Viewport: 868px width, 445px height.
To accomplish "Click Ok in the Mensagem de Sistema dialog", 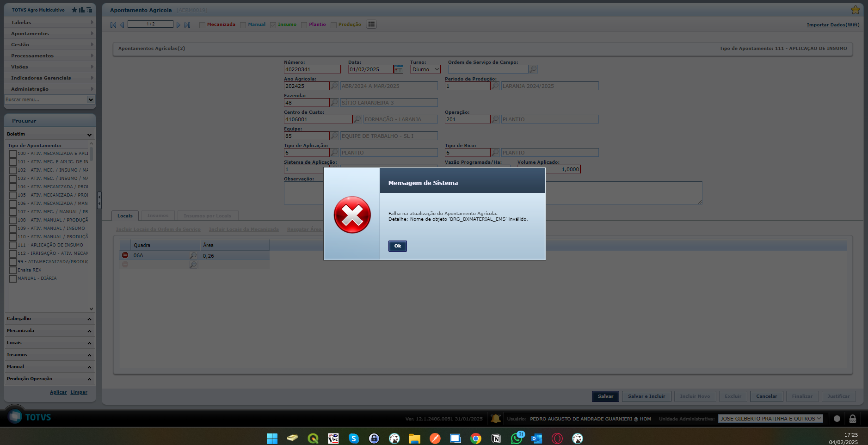I will pos(397,246).
